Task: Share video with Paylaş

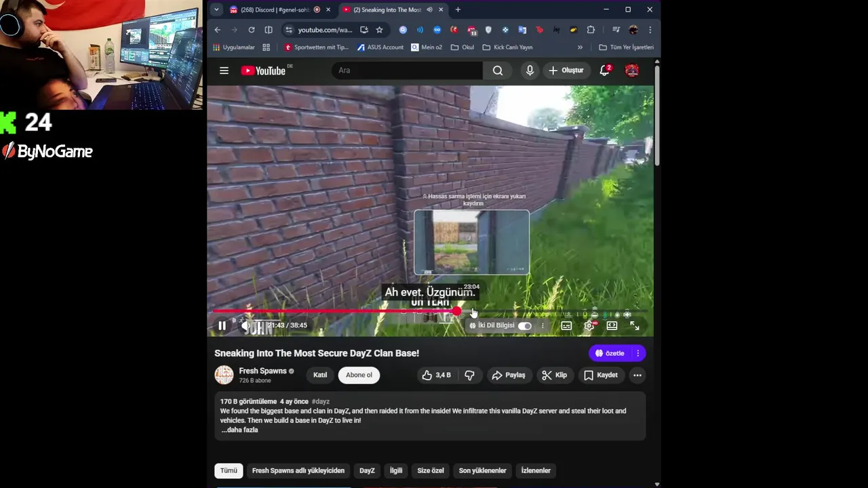Action: 509,375
